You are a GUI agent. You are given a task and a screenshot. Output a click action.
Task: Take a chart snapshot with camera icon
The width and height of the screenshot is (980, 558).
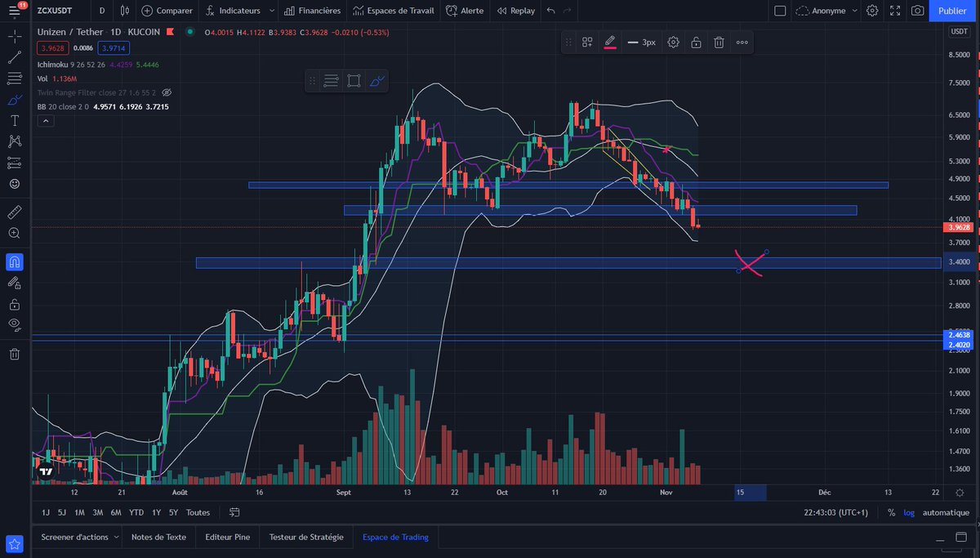tap(918, 11)
